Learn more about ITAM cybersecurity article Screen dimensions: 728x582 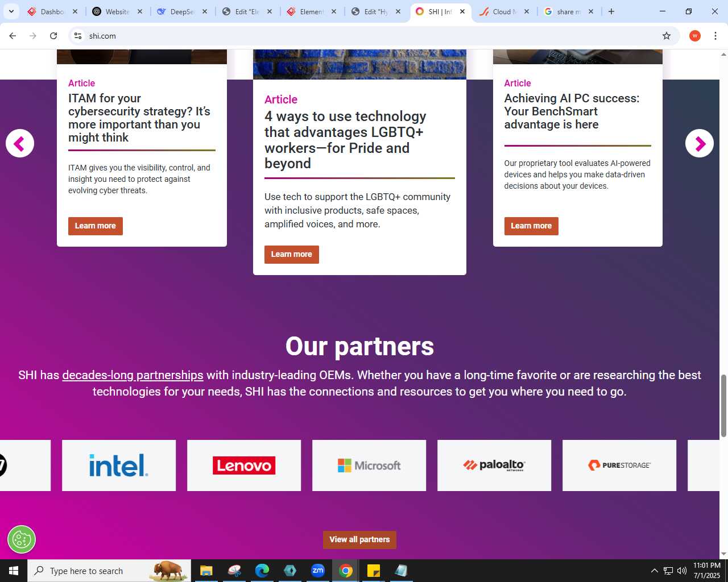96,226
